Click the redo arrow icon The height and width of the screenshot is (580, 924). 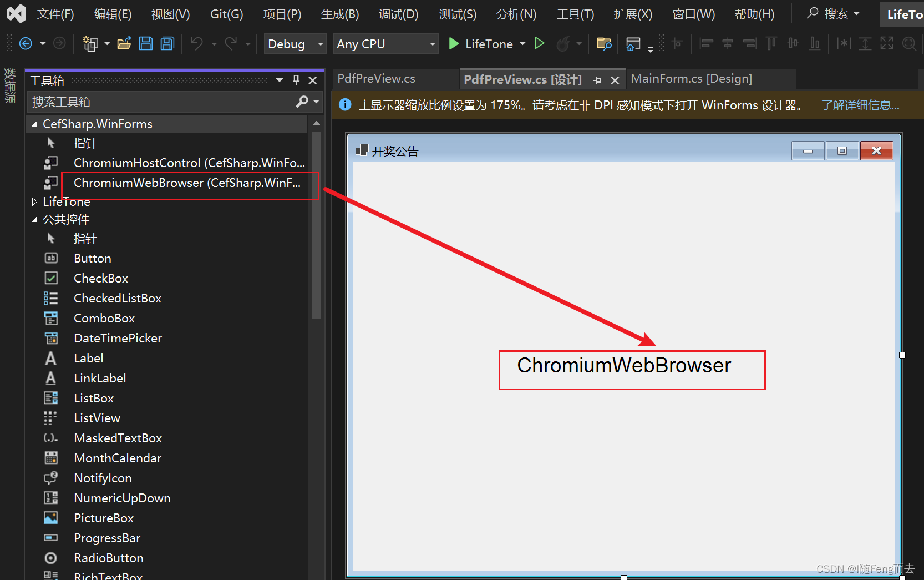[x=231, y=43]
